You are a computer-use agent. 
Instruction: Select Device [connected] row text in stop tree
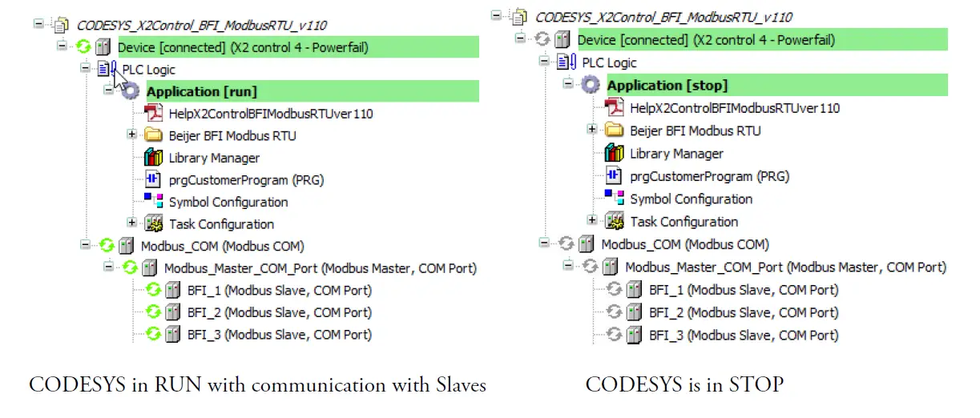pyautogui.click(x=706, y=40)
